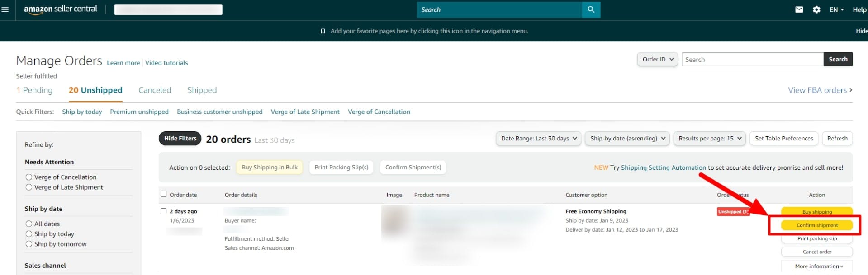Open the Video tutorials link
Viewport: 868px width, 275px height.
(166, 63)
